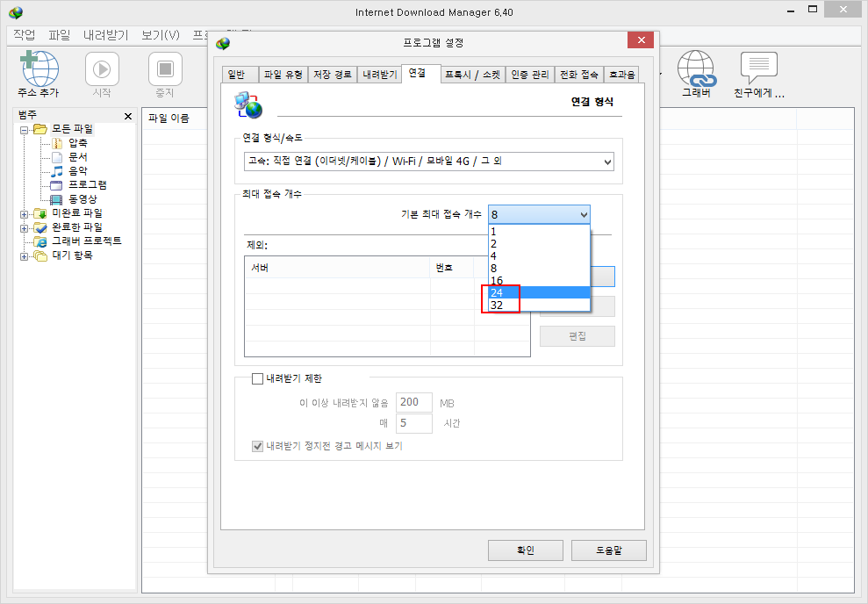868x604 pixels.
Task: Click the 음악 category music note icon
Action: [x=56, y=171]
